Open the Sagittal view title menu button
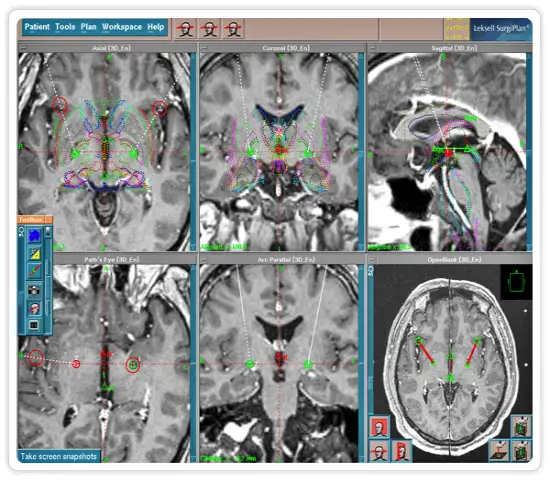550x480 pixels. (372, 48)
